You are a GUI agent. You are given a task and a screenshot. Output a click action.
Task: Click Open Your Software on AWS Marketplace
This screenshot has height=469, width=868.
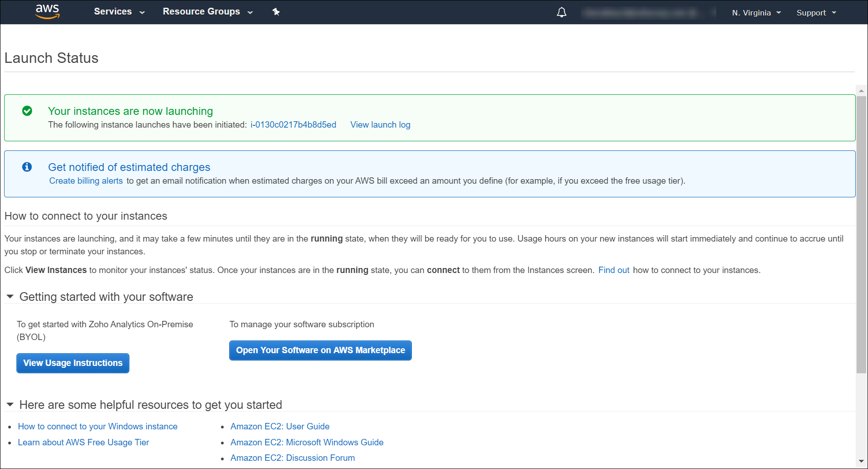pyautogui.click(x=320, y=350)
